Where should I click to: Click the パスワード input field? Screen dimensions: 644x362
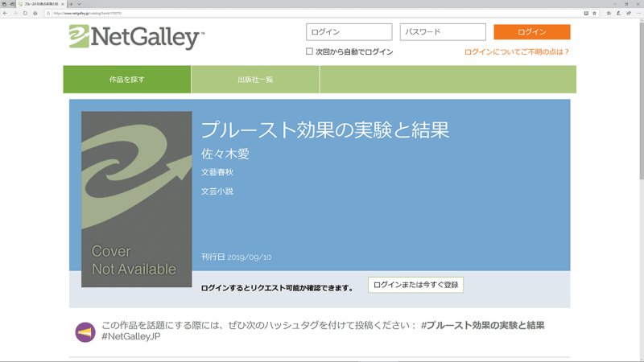pyautogui.click(x=443, y=32)
